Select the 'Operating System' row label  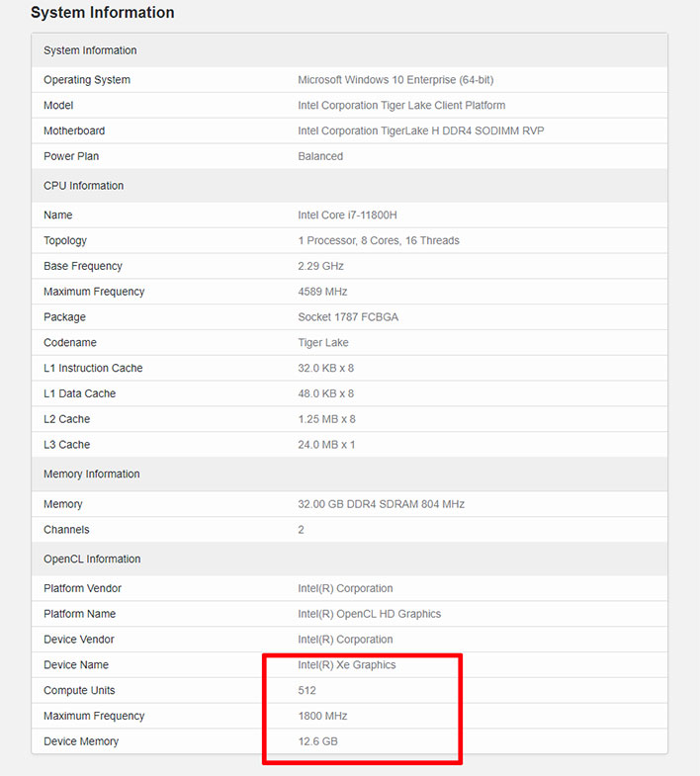pos(87,80)
